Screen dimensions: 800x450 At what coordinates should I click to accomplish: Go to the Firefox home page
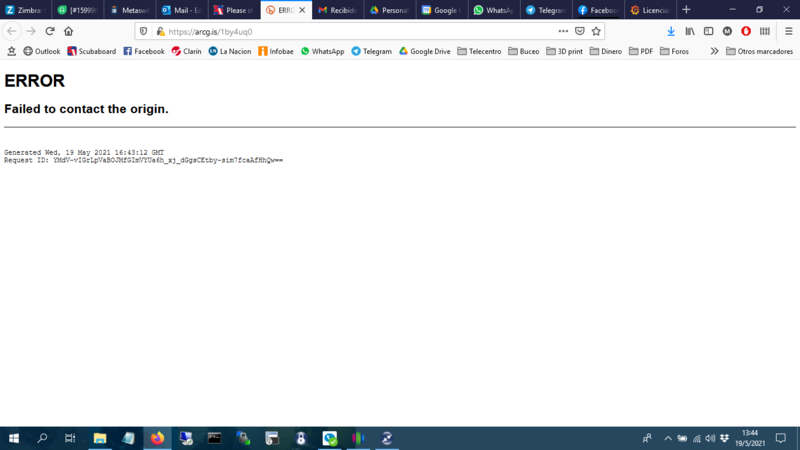(x=68, y=31)
